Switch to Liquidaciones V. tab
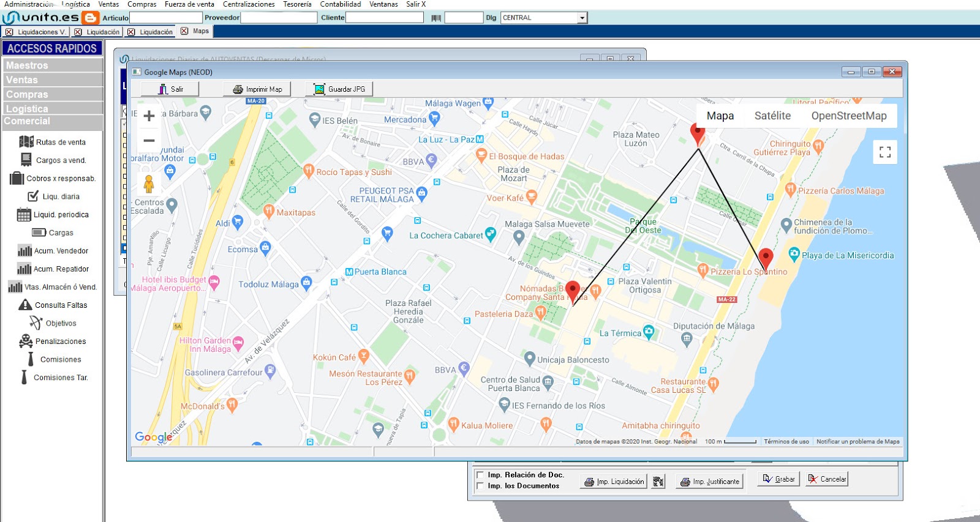Screen dimensions: 980x522 tap(36, 32)
